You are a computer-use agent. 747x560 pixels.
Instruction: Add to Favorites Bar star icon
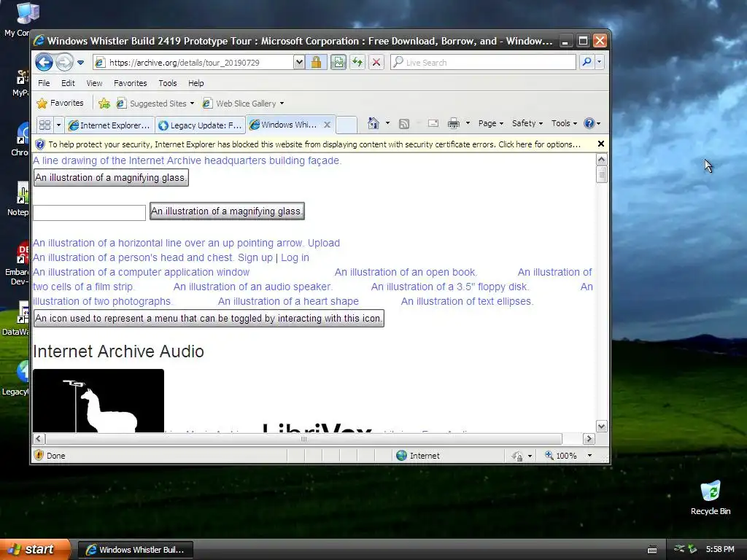104,103
